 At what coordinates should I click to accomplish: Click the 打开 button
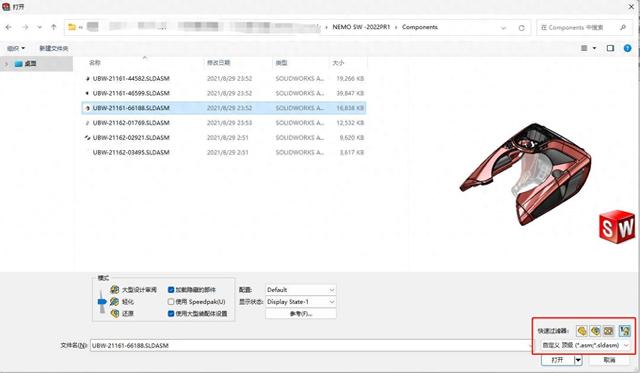click(558, 360)
